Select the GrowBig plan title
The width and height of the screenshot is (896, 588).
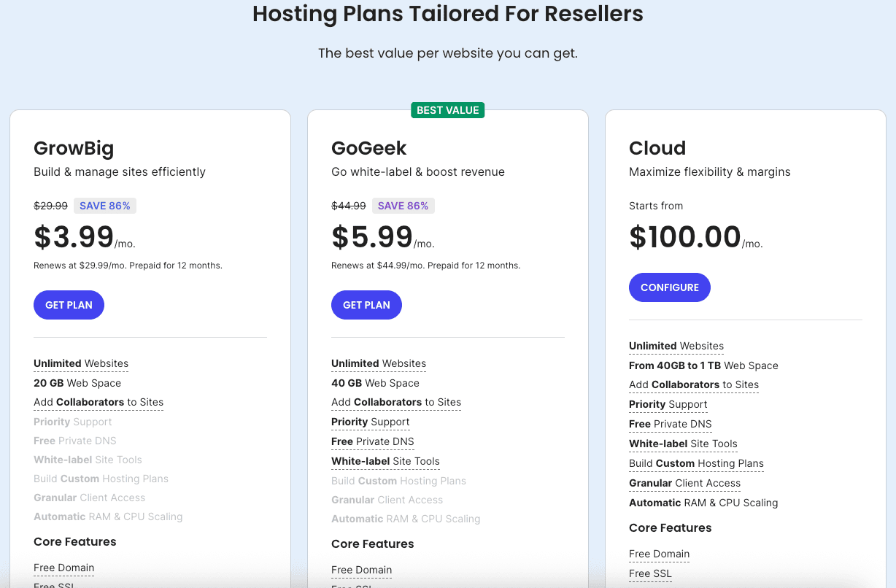pyautogui.click(x=74, y=148)
